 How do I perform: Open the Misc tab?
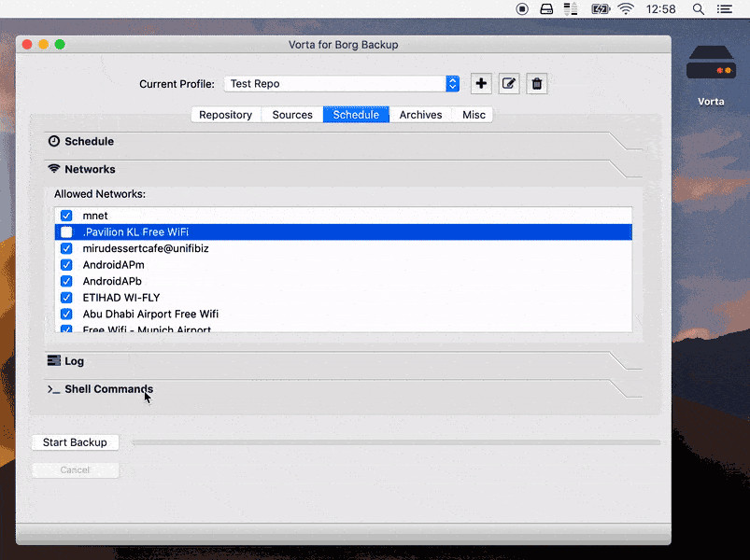(x=474, y=115)
